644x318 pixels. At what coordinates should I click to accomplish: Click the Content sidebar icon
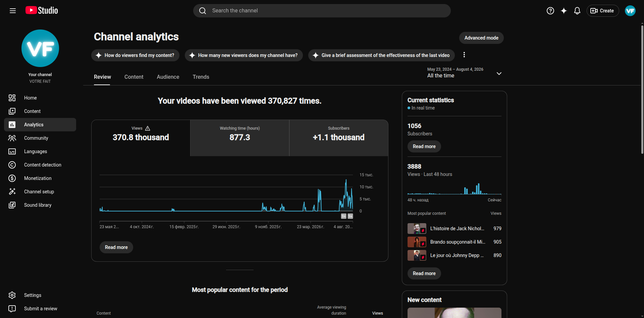pos(12,111)
